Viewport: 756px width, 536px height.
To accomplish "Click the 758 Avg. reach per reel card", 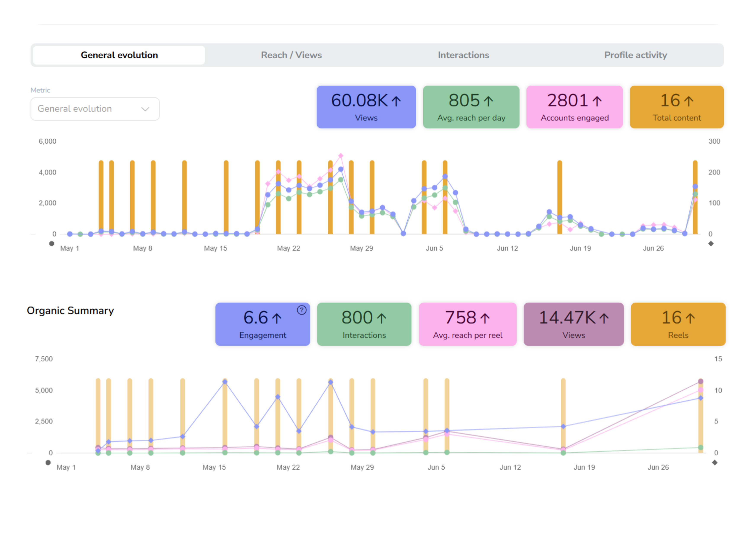I will point(468,324).
